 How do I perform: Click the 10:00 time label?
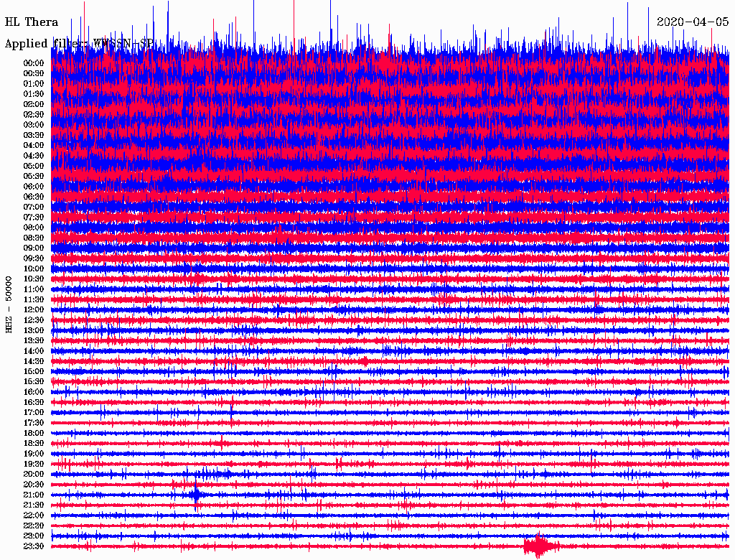34,269
